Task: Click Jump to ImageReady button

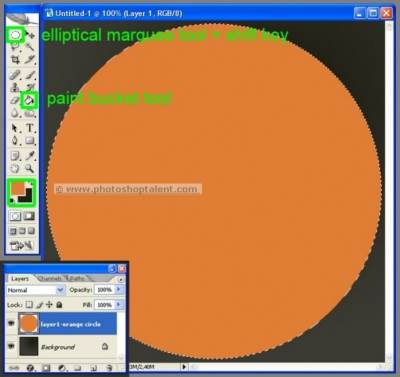Action: tap(22, 246)
